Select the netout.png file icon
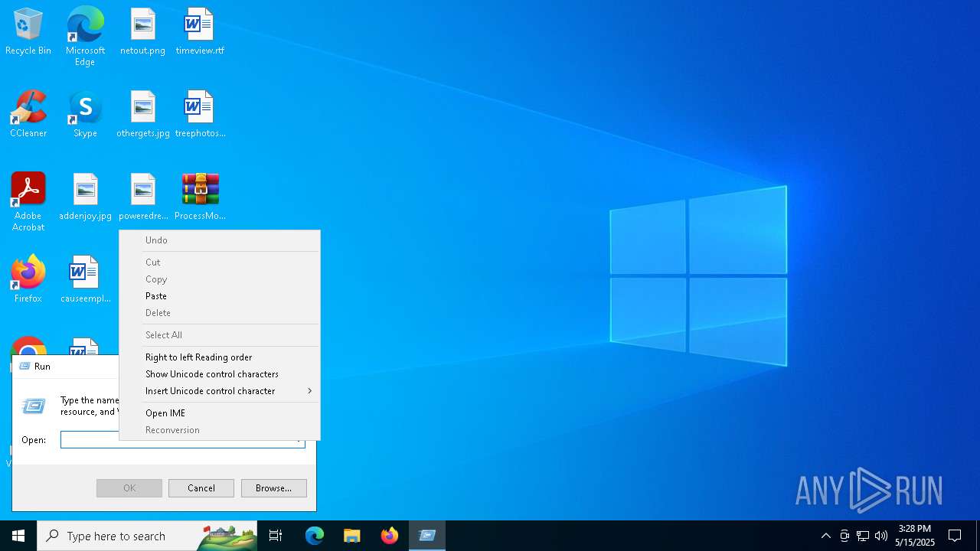Image resolution: width=980 pixels, height=551 pixels. (x=142, y=32)
